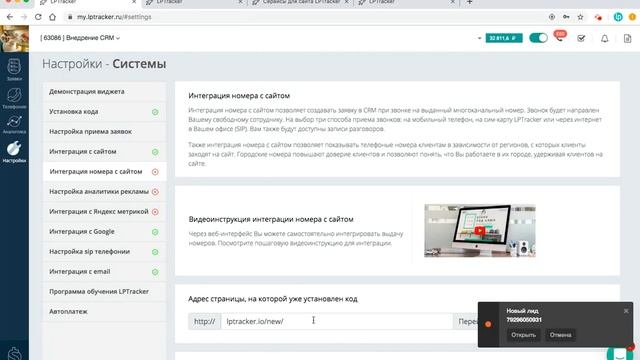This screenshot has width=640, height=360.
Task: Open the Настройки sidebar section
Action: 14,151
